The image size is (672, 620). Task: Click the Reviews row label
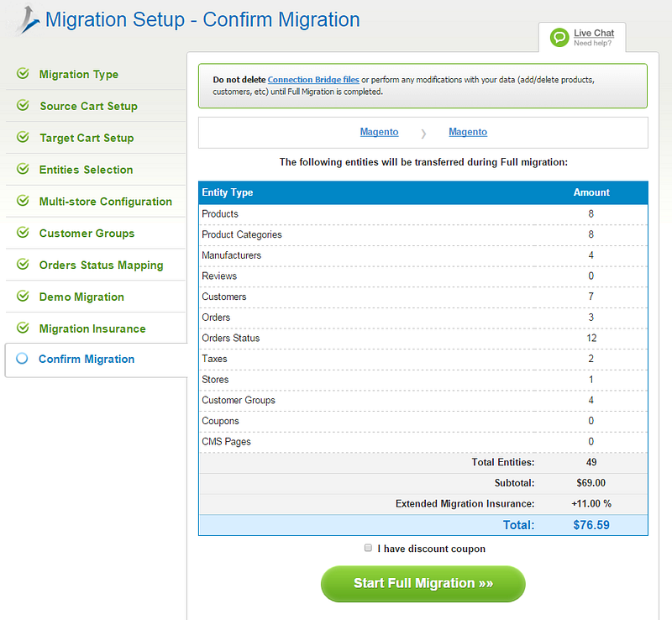(x=219, y=276)
